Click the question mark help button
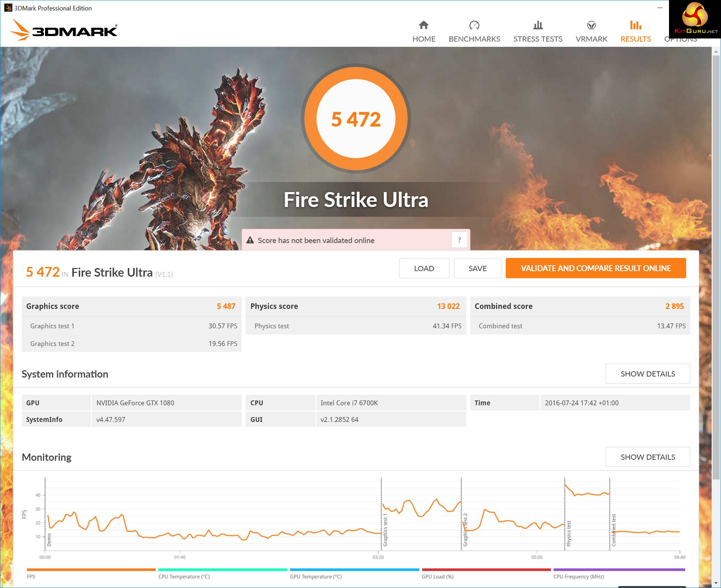 point(459,240)
